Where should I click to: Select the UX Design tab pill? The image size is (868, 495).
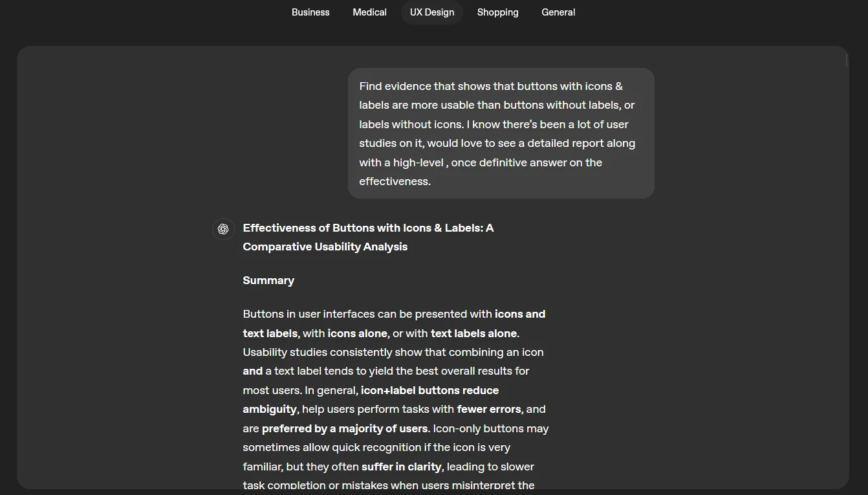432,12
